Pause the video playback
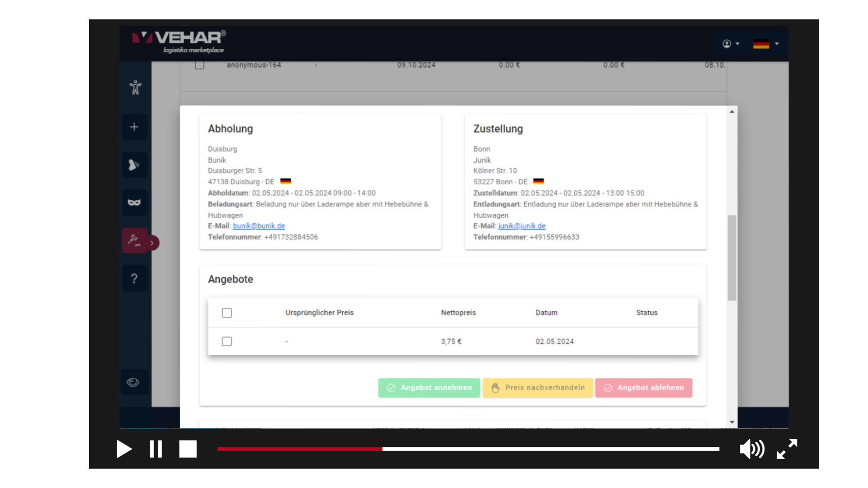Screen dimensions: 868x488 coord(156,449)
